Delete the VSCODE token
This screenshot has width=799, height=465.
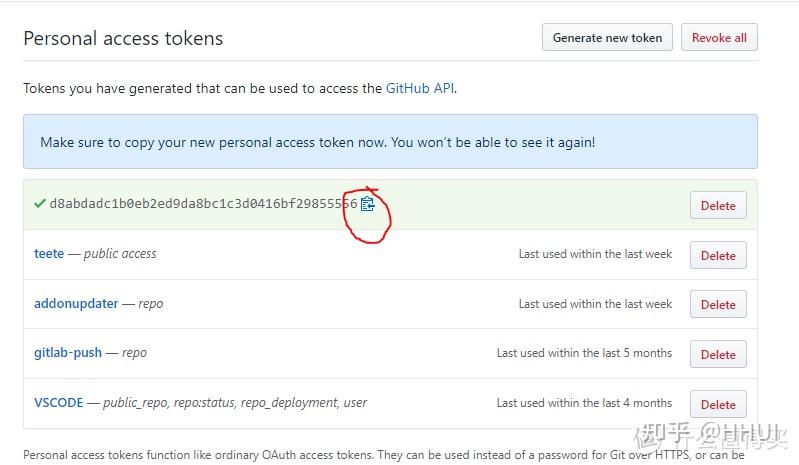coord(717,404)
